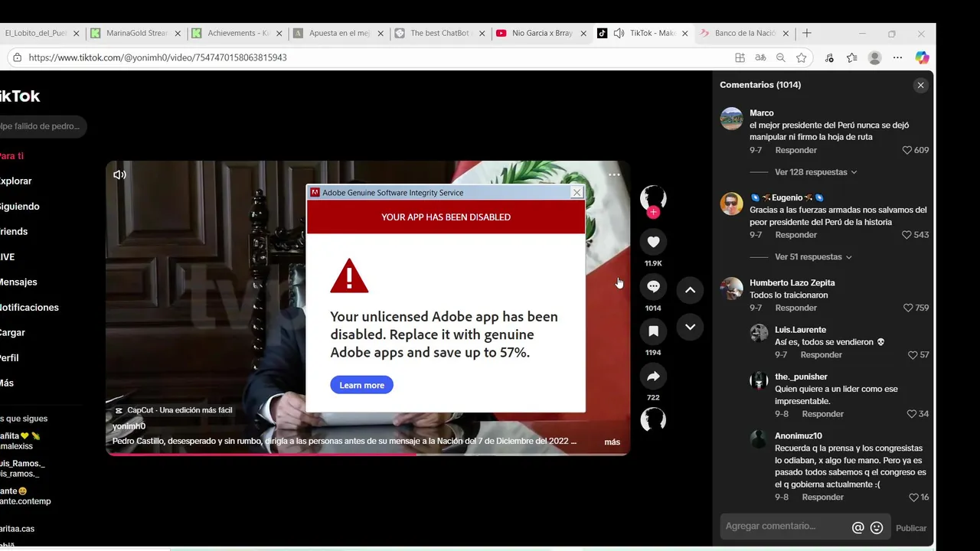
Task: Reply to Anonimuz10's comment
Action: [822, 497]
